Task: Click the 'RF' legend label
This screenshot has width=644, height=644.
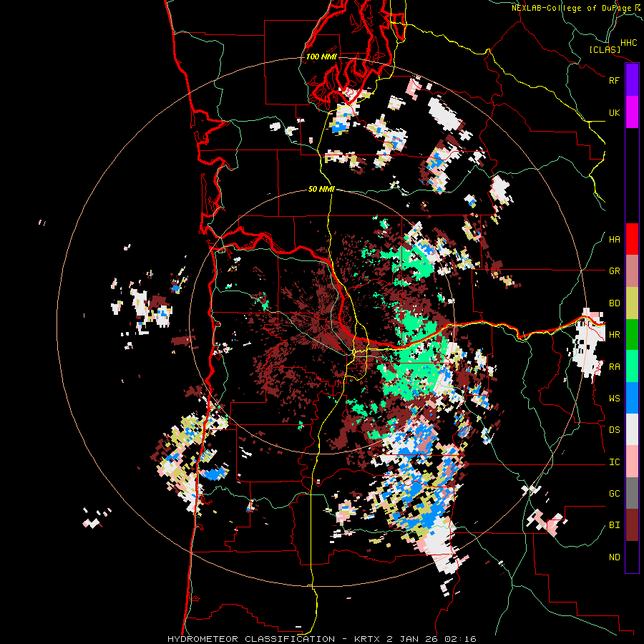Action: (x=614, y=80)
